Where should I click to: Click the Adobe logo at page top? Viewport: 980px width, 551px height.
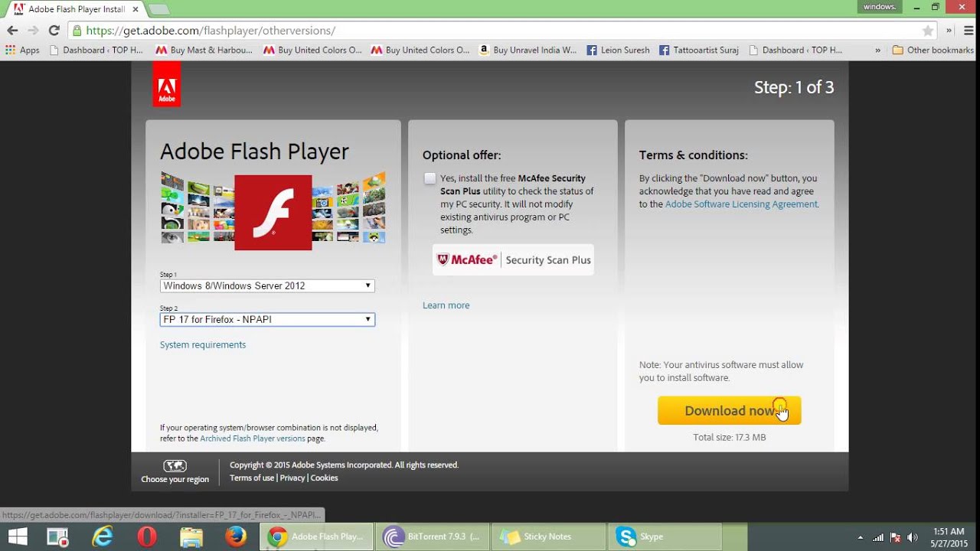pos(167,83)
